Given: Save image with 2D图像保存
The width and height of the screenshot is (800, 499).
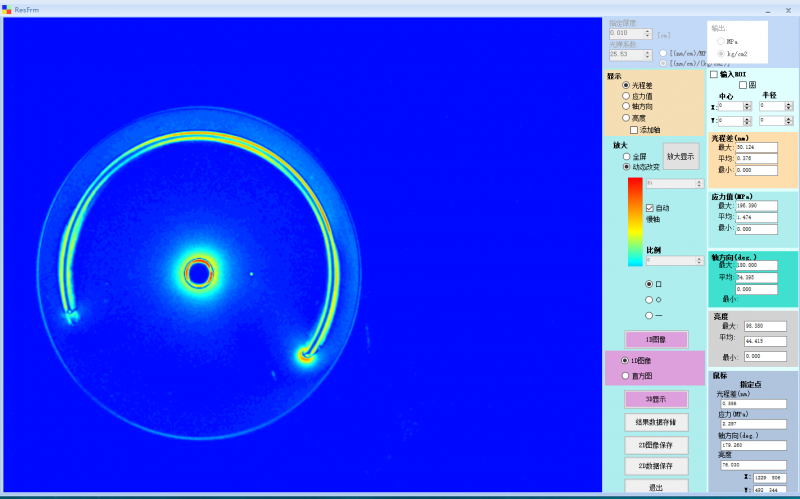Looking at the screenshot, I should pos(656,445).
